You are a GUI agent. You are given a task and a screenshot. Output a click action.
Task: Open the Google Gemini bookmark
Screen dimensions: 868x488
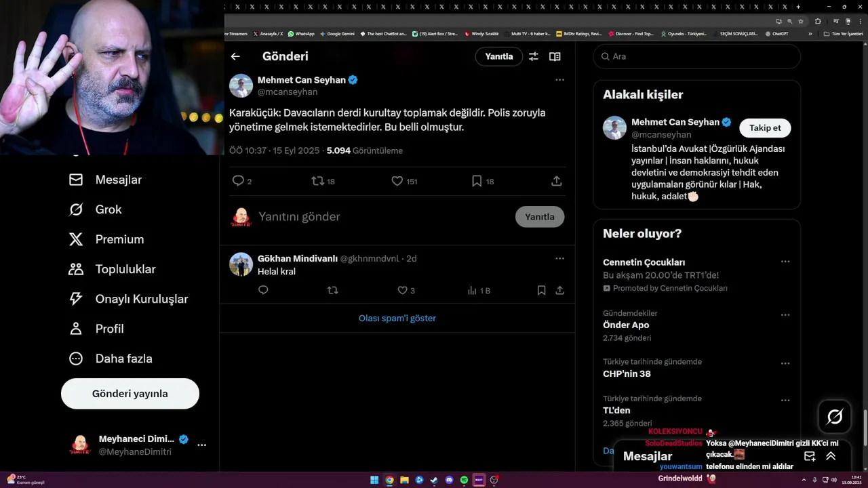pyautogui.click(x=337, y=33)
